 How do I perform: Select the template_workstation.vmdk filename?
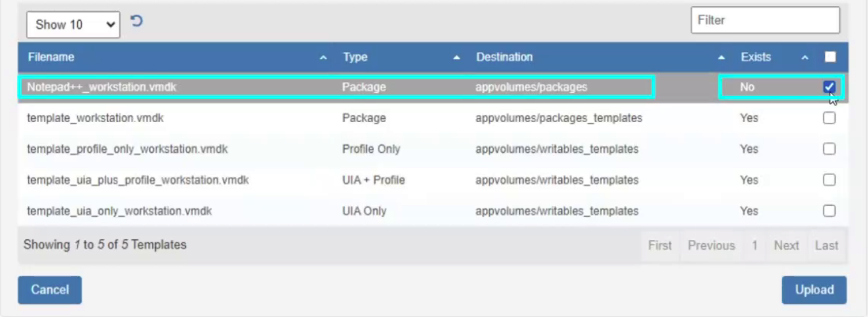[x=95, y=118]
